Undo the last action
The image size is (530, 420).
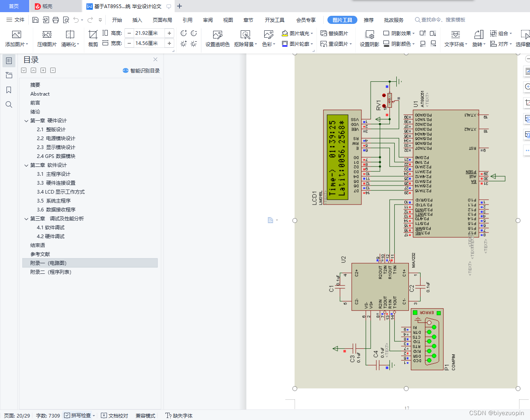click(76, 20)
